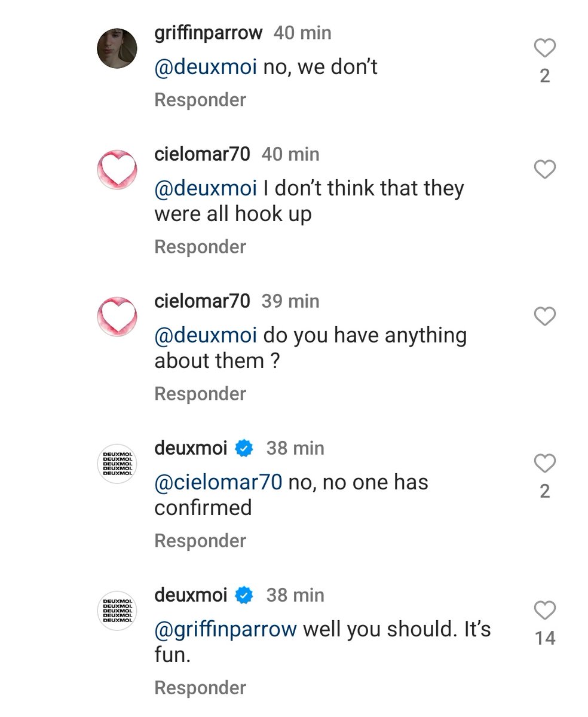The height and width of the screenshot is (717, 588).
Task: Tap cielomar70's heart profile picture
Action: 117,170
